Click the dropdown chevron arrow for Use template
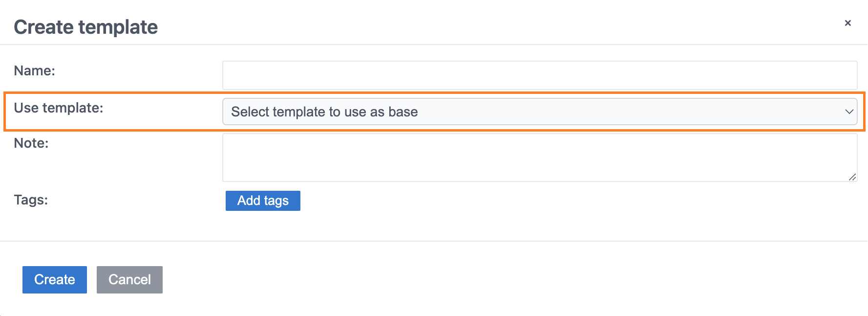This screenshot has width=868, height=316. [849, 112]
